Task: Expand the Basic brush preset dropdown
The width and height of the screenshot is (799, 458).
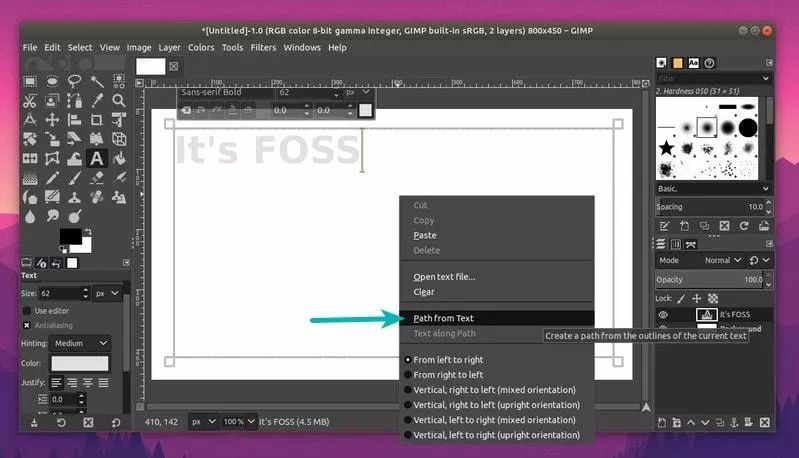Action: (713, 188)
